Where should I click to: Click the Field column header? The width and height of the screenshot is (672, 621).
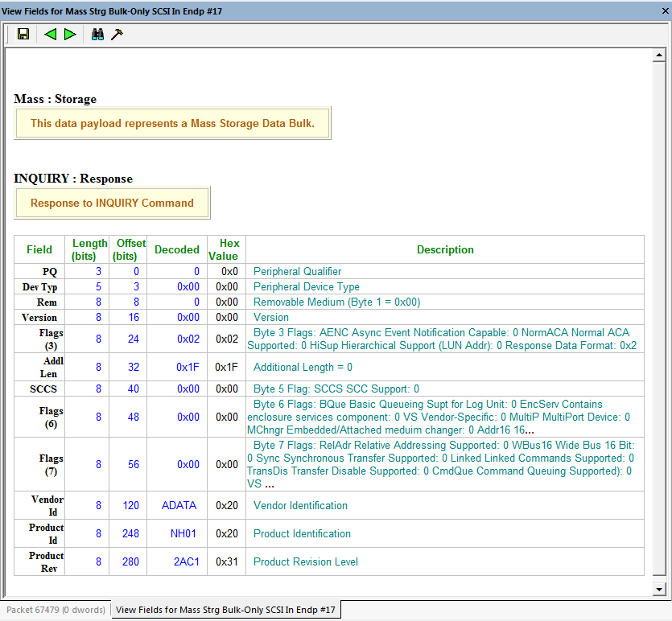(x=39, y=249)
